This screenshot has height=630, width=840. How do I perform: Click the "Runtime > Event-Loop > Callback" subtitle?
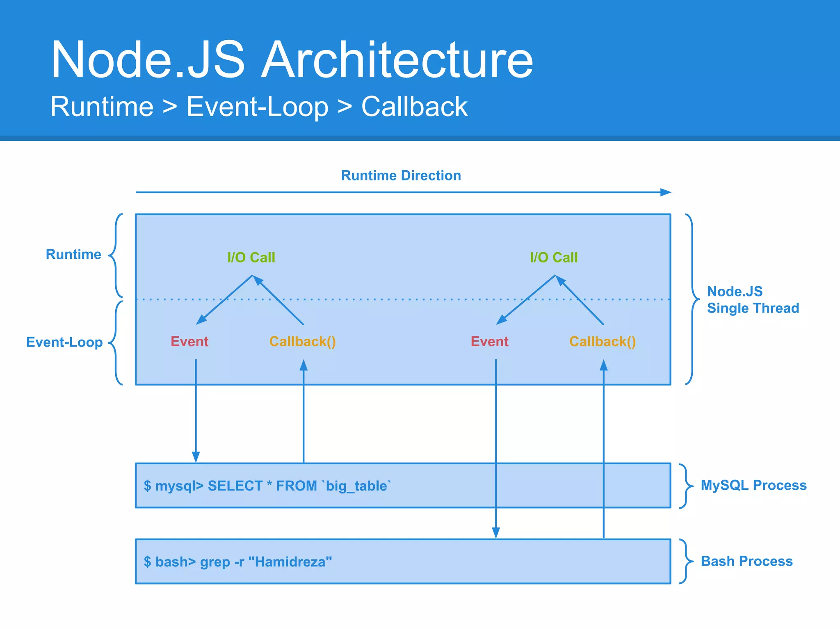[x=259, y=107]
